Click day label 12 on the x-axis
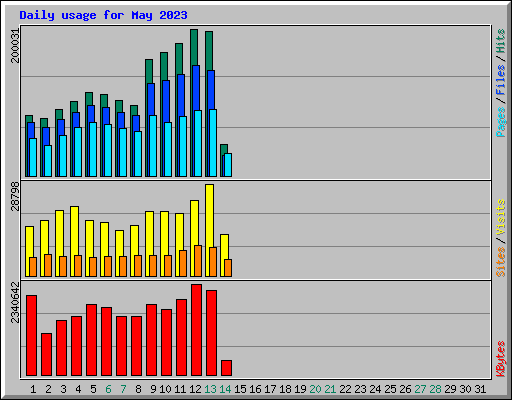512x400 pixels. pos(195,389)
